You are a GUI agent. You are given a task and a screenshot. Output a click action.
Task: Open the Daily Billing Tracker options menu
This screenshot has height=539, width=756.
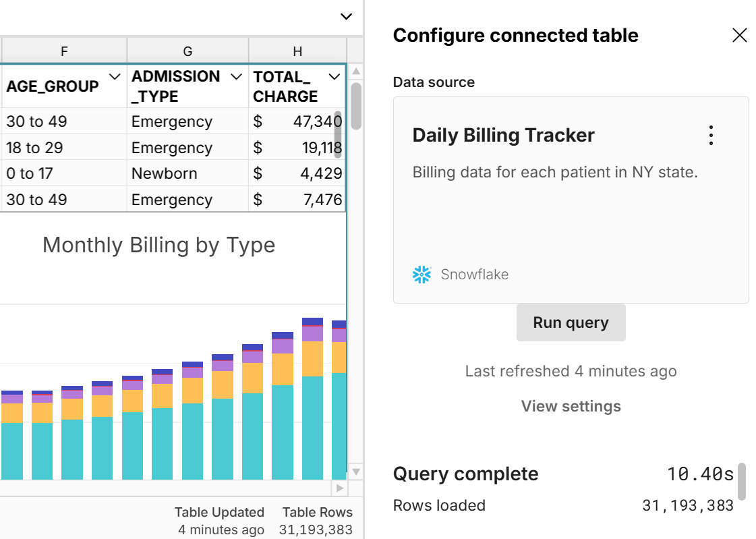(711, 136)
